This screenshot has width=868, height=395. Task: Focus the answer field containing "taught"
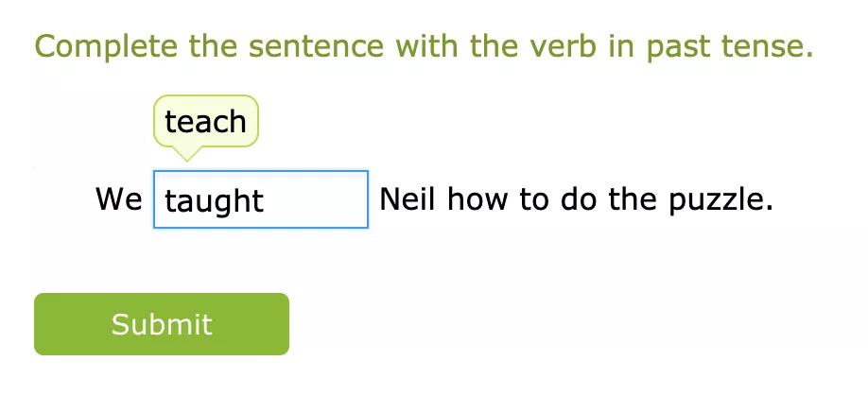(x=260, y=199)
